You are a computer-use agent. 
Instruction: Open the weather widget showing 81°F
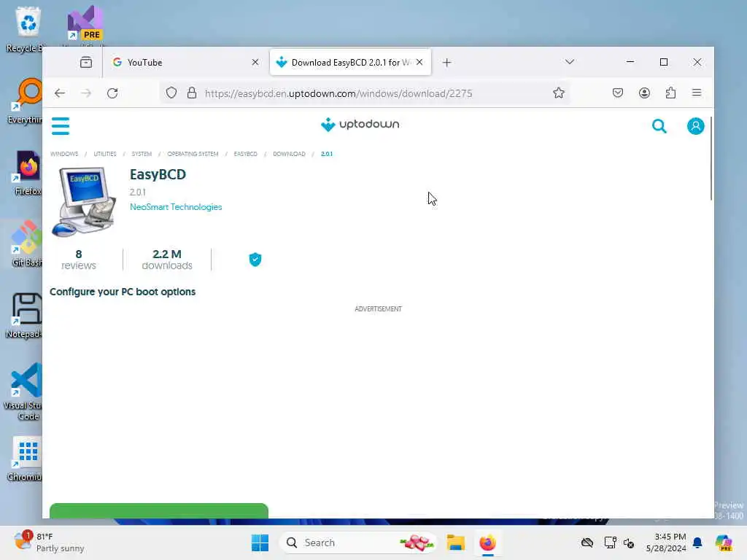(49, 542)
